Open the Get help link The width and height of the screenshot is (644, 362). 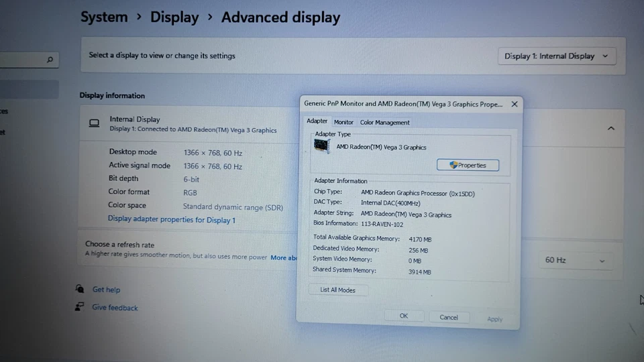pos(107,290)
